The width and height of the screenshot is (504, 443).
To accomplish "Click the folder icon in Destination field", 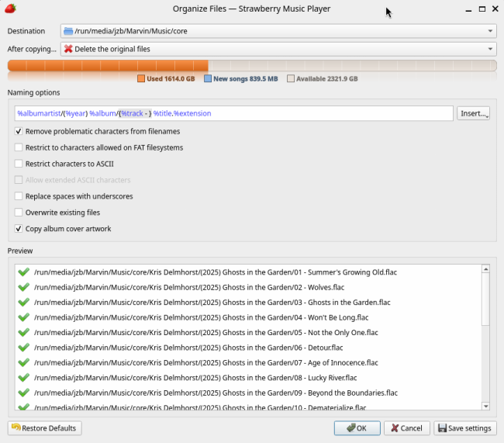I will pyautogui.click(x=68, y=31).
